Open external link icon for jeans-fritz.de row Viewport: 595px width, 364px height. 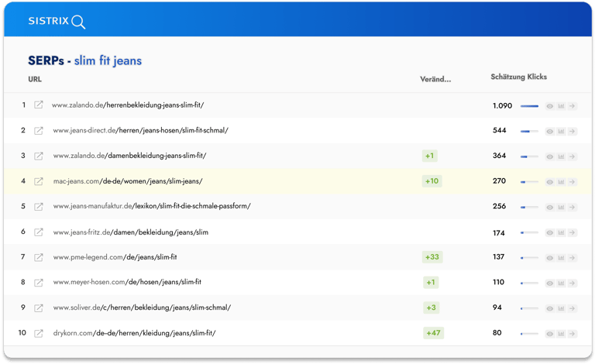pyautogui.click(x=38, y=232)
